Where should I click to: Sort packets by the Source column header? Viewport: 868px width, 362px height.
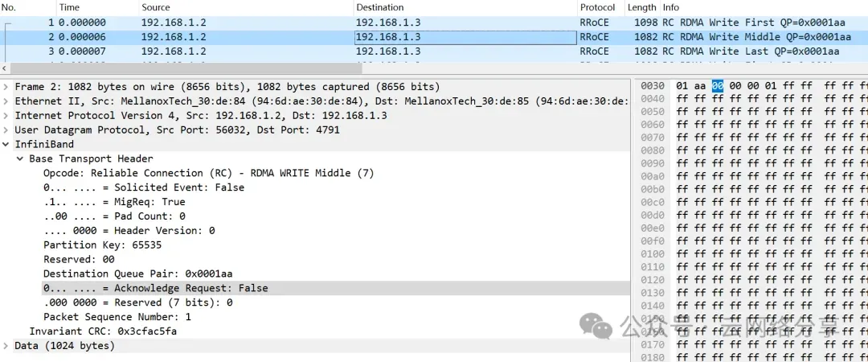(156, 7)
